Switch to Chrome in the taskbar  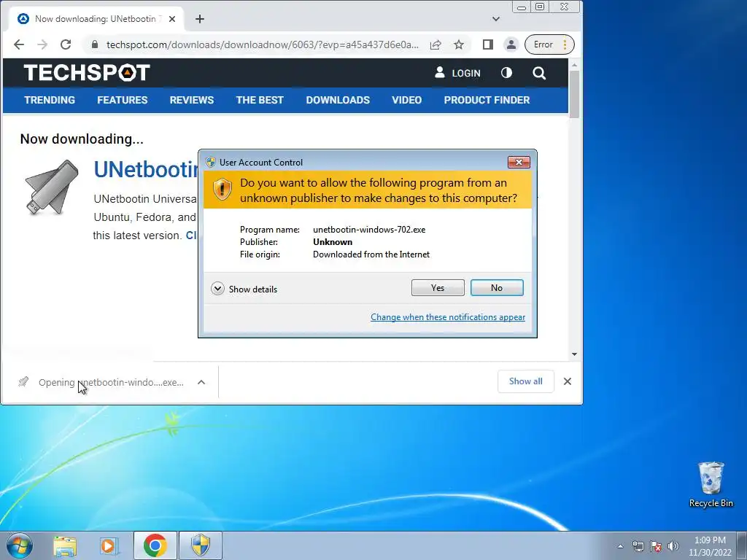[x=155, y=545]
